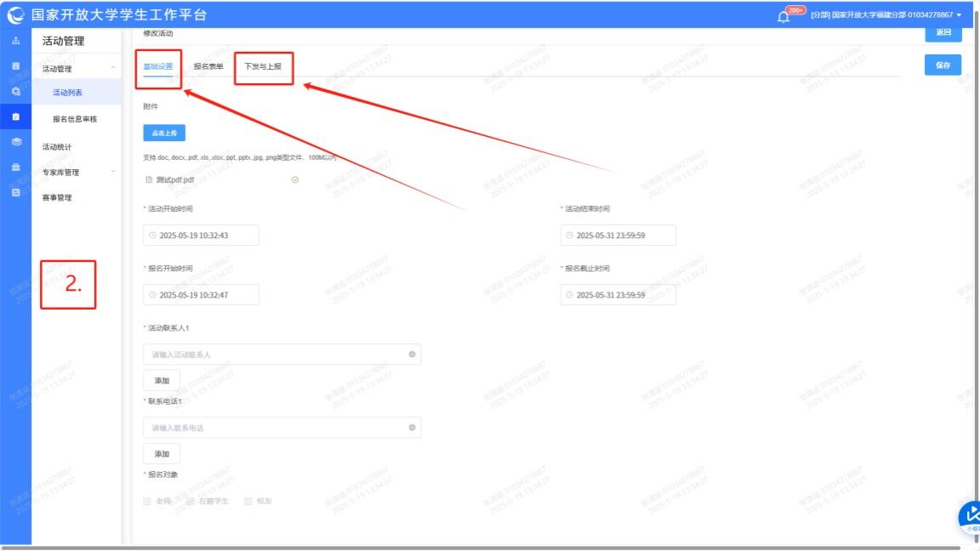The height and width of the screenshot is (551, 980).
Task: Click the organization tree icon in left rail
Action: tap(15, 41)
